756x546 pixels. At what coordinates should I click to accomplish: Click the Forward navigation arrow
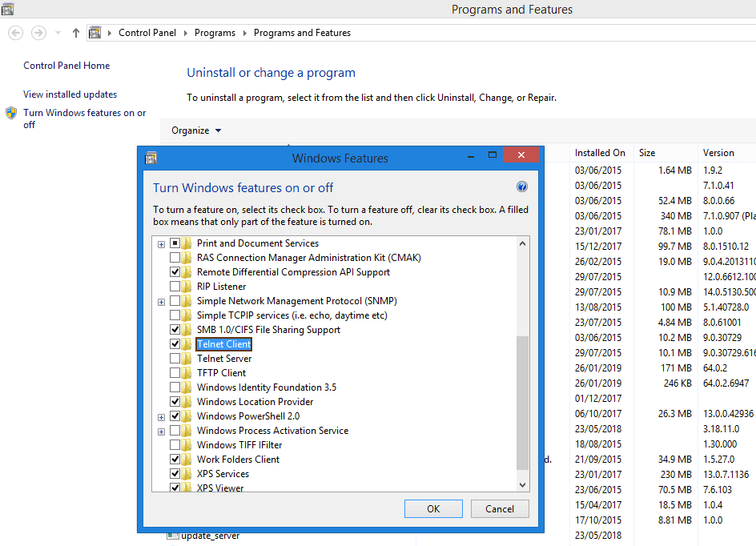38,33
